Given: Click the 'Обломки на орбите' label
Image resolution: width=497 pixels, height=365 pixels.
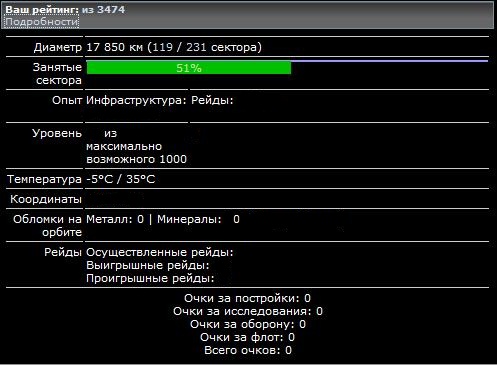Looking at the screenshot, I should pos(47,226).
